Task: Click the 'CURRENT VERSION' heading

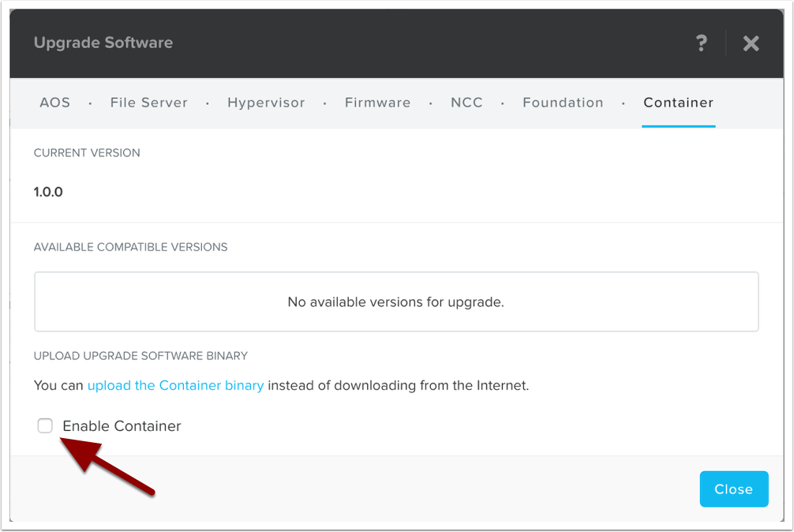Action: point(87,153)
